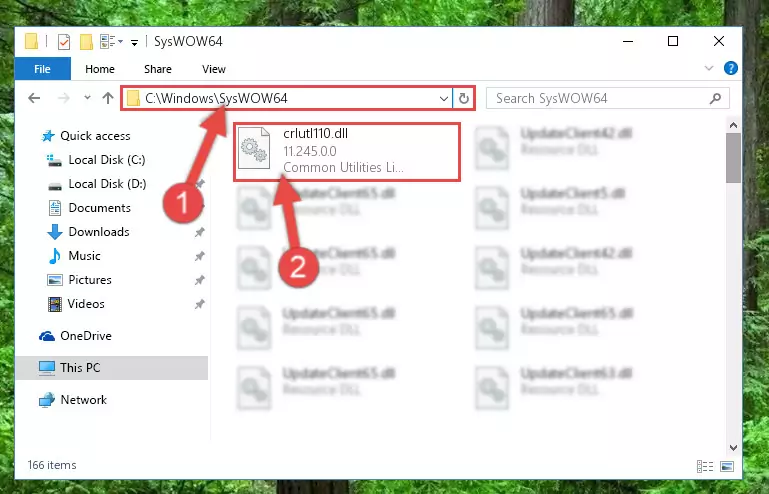Go up one folder level
The width and height of the screenshot is (769, 494).
tap(108, 98)
